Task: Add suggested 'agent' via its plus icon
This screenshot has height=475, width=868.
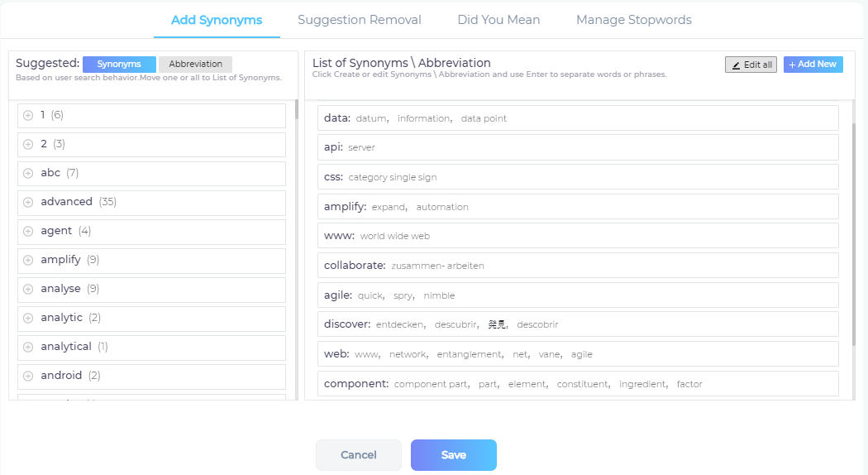Action: tap(28, 231)
